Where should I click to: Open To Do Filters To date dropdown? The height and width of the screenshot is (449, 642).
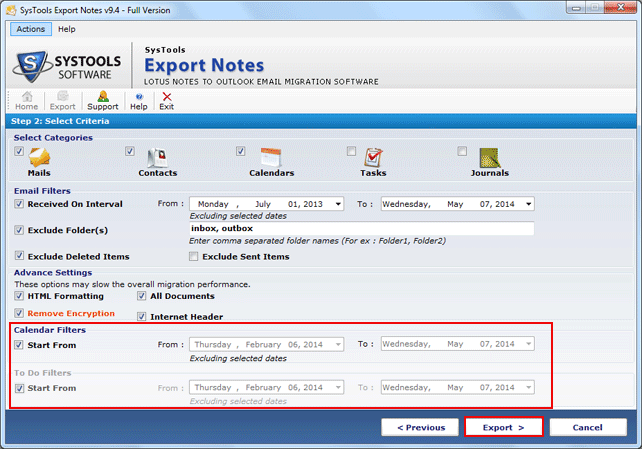(529, 387)
